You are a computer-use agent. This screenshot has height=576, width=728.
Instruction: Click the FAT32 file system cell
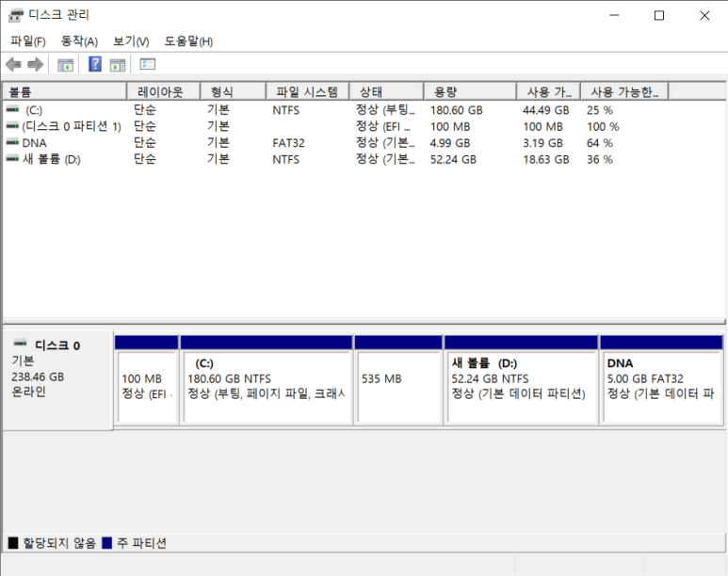289,143
